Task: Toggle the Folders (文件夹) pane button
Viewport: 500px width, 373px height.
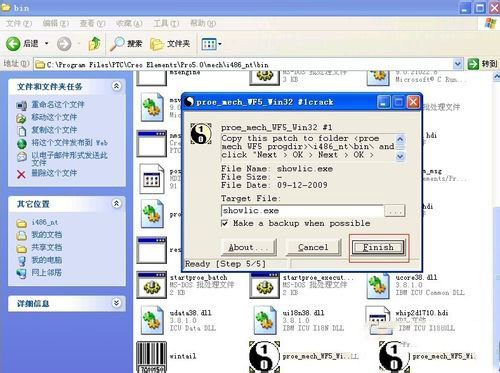Action: coord(170,44)
